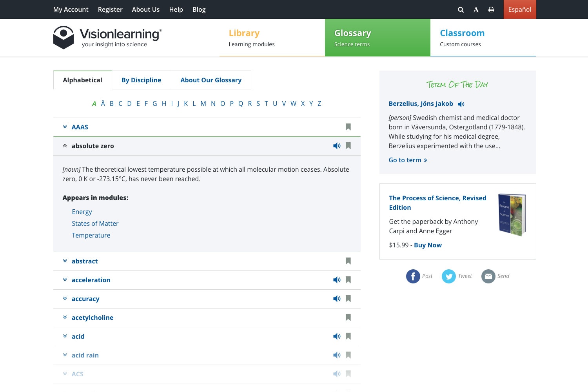
Task: Open the Classroom custom courses section
Action: click(483, 38)
